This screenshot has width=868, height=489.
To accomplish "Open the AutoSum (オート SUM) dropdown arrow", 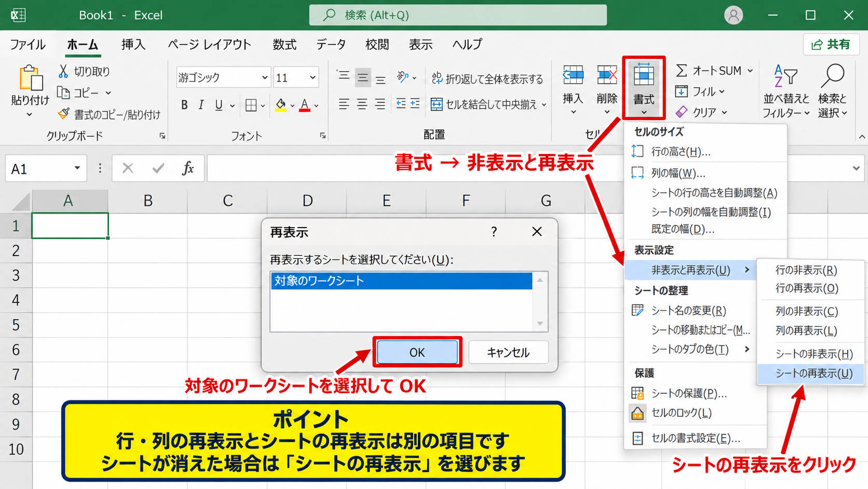I will click(x=750, y=71).
